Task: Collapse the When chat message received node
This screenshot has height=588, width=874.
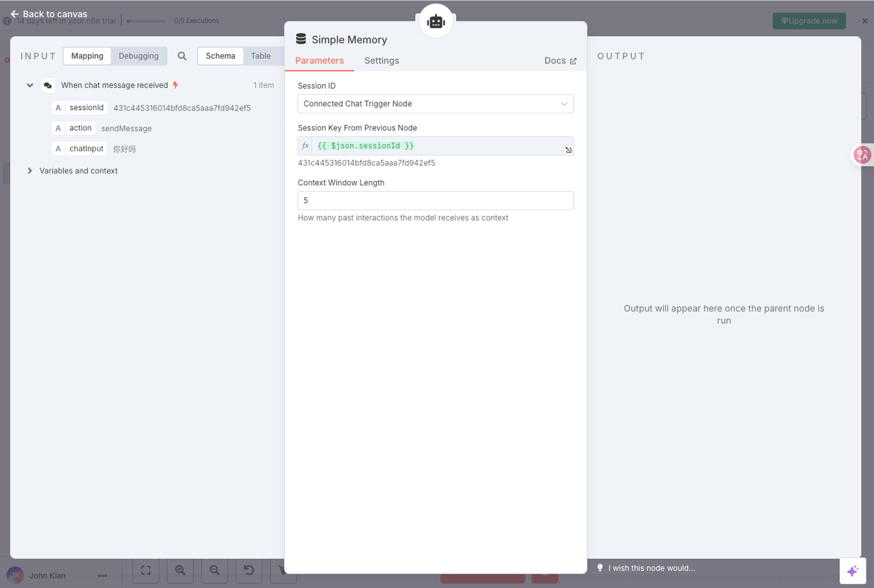Action: point(30,85)
